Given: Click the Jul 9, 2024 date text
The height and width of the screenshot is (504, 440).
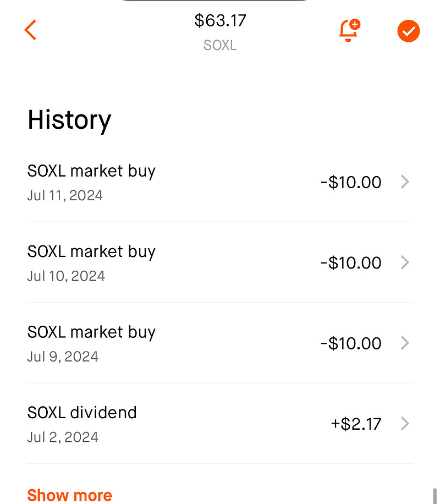Looking at the screenshot, I should (63, 357).
